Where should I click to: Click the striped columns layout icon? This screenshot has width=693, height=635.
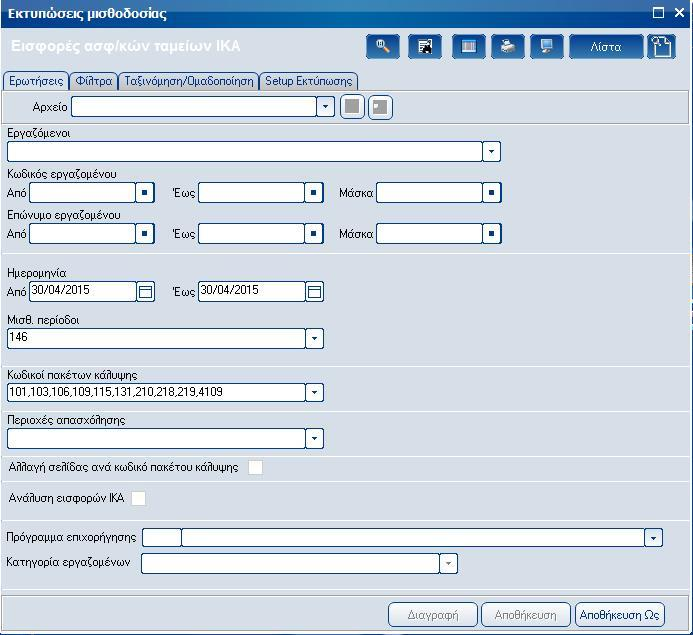(468, 46)
